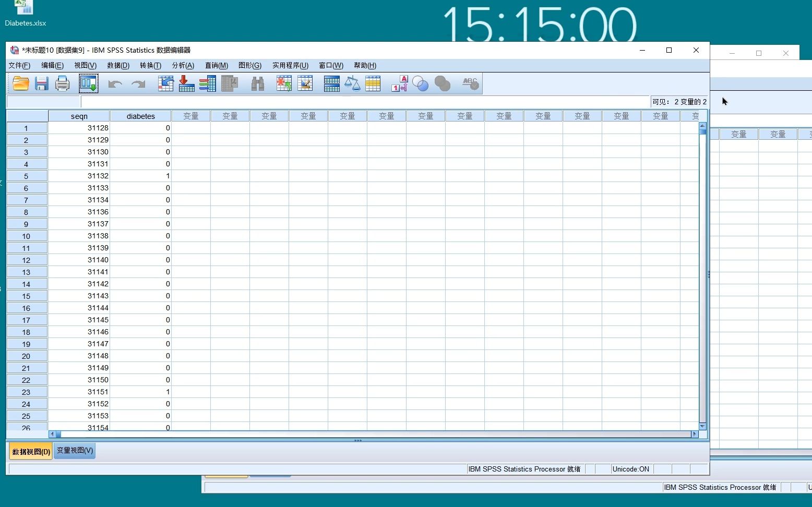Click the cell editor input field
The image size is (812, 507).
click(x=365, y=102)
